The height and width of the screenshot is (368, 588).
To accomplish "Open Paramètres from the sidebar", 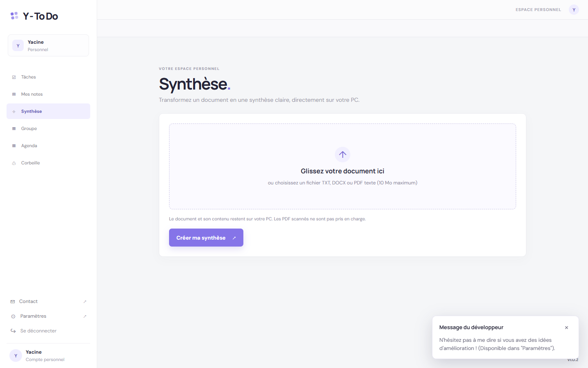I will [x=48, y=316].
